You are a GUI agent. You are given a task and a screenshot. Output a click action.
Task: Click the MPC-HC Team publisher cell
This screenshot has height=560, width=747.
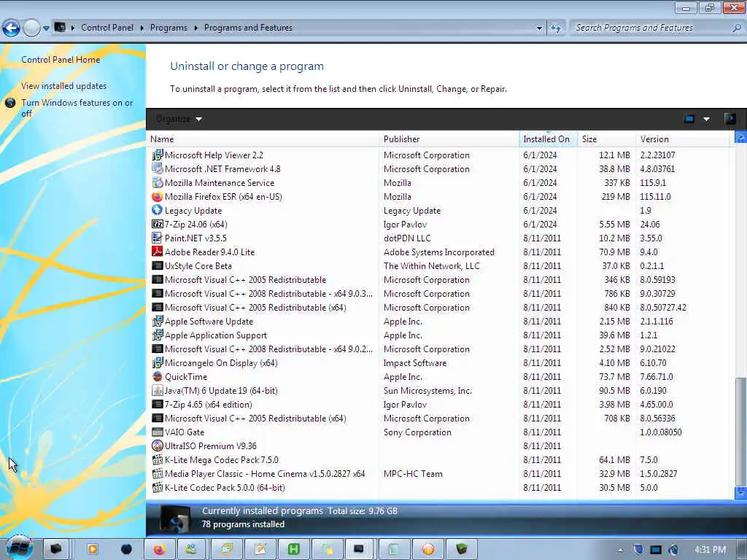413,474
